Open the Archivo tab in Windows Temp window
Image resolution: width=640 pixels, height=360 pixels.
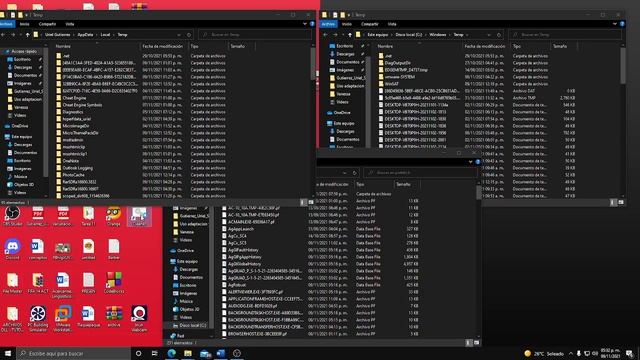coord(328,24)
